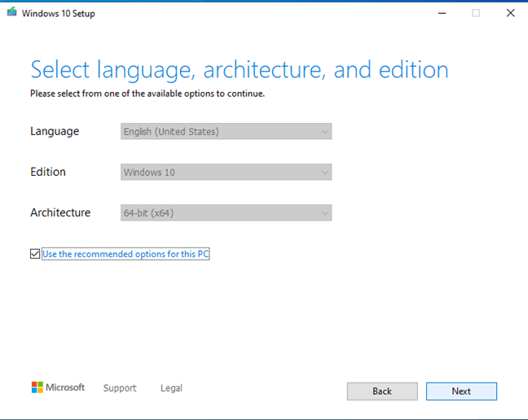528x420 pixels.
Task: Click the Edition label text
Action: coord(48,172)
